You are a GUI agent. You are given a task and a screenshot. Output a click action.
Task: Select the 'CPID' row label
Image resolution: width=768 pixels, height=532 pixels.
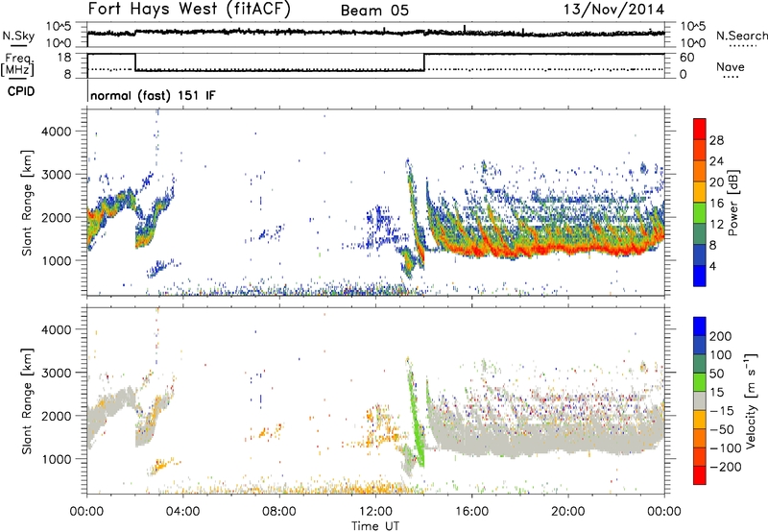click(21, 91)
